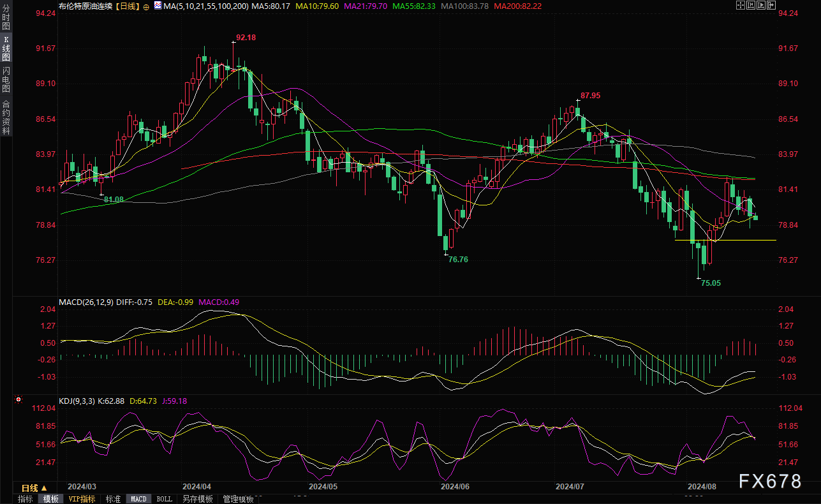Open the VIP指标 tab
Image resolution: width=821 pixels, height=504 pixels.
[82, 499]
